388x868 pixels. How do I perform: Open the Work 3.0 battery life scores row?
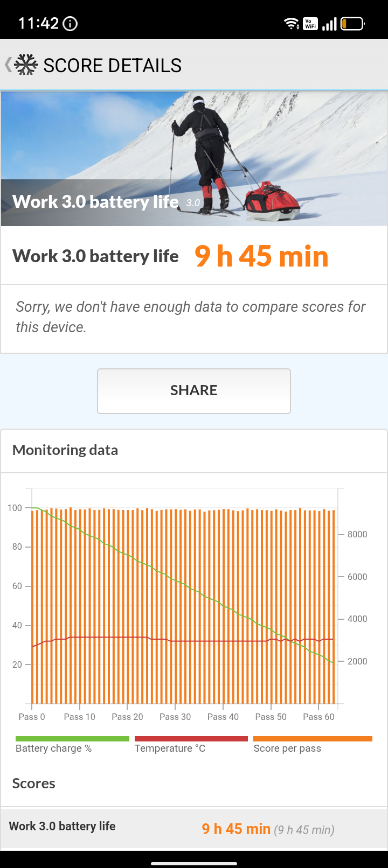click(x=194, y=828)
